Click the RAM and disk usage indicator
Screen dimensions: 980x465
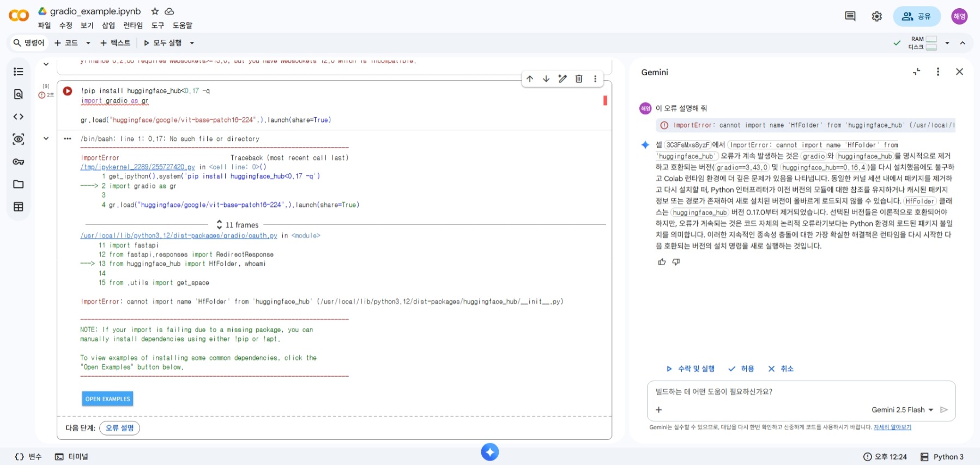(x=923, y=43)
